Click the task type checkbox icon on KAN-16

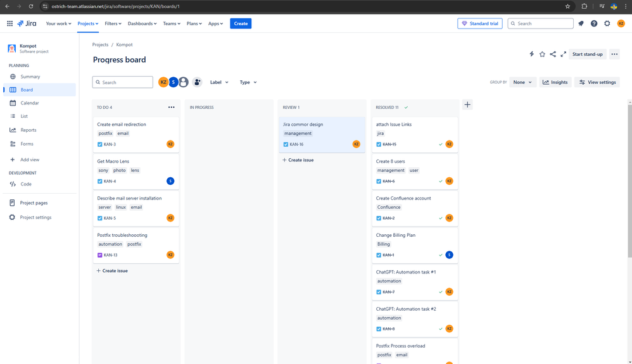[x=286, y=144]
